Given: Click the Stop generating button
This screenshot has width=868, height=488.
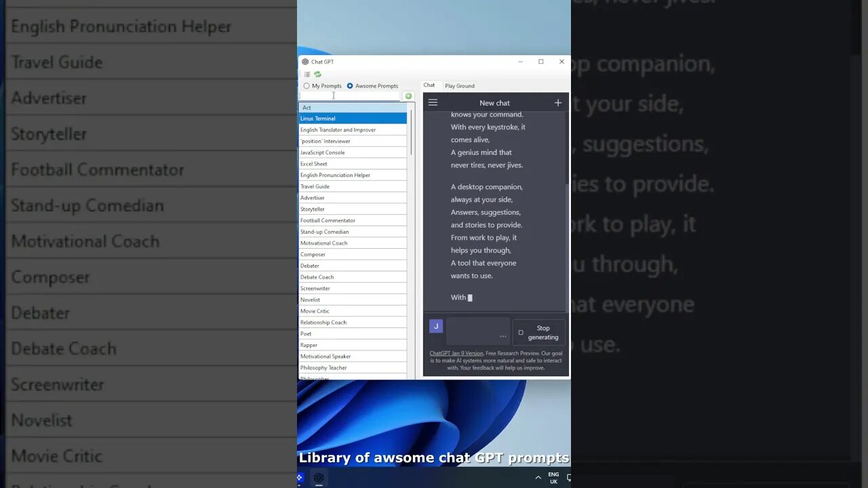Looking at the screenshot, I should (538, 332).
